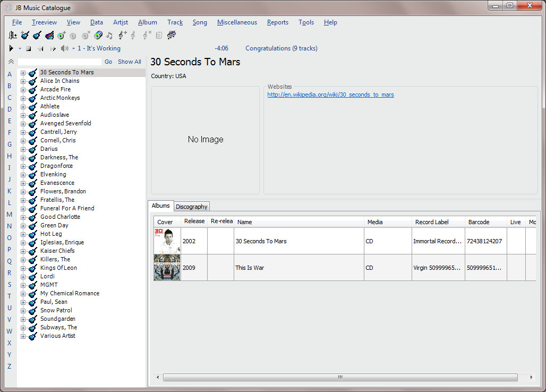Open the File menu

coord(16,22)
